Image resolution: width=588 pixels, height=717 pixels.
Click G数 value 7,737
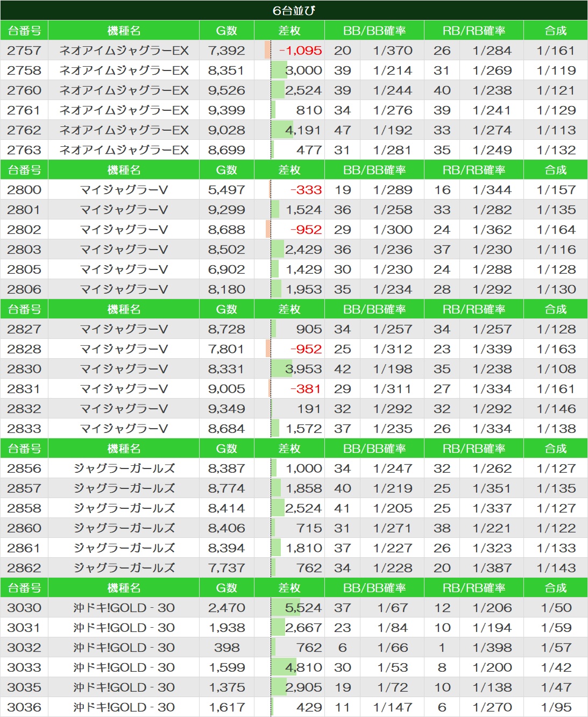226,568
